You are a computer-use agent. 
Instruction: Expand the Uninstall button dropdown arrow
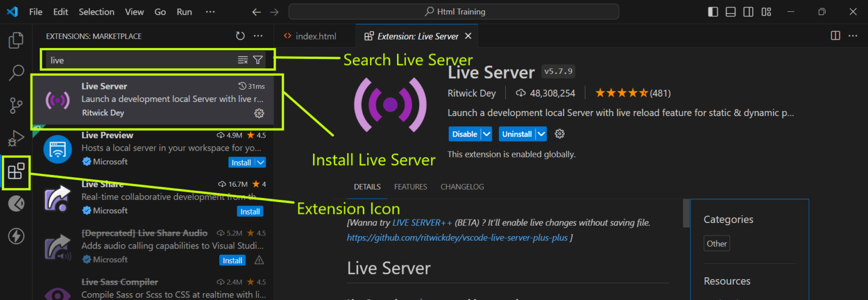[x=541, y=134]
